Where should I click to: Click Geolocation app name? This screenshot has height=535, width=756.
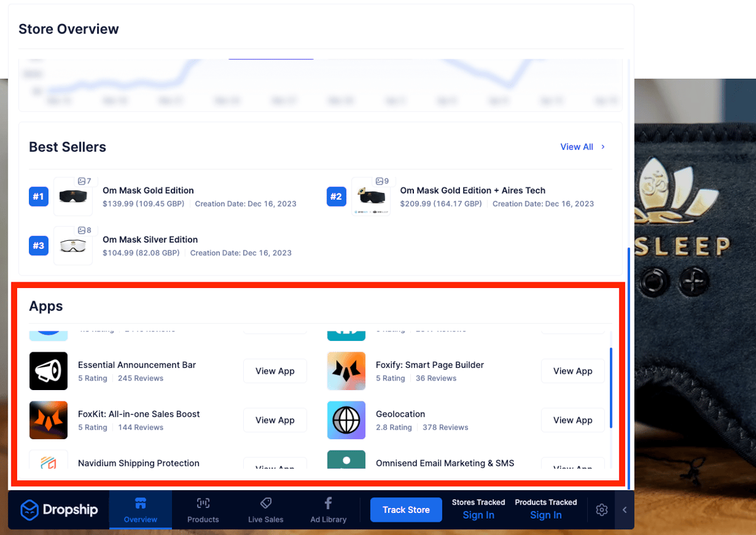(400, 414)
